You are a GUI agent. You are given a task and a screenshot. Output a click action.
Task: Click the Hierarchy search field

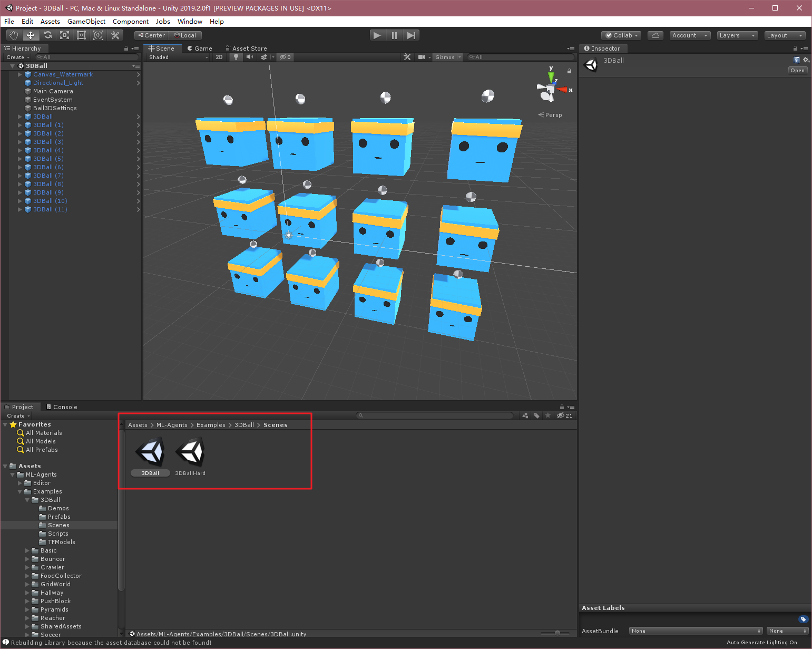[87, 57]
